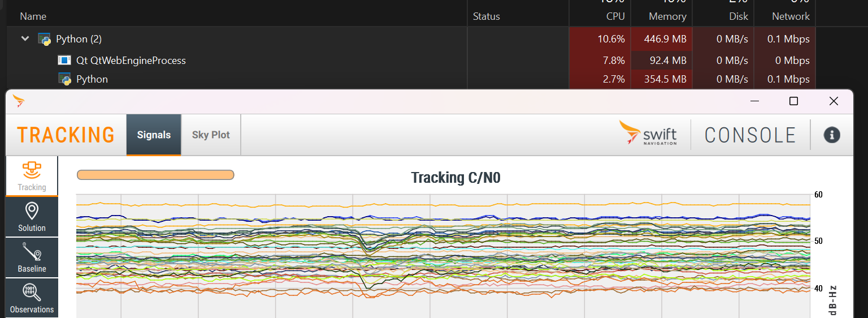Sort Task Manager by Disk column
The height and width of the screenshot is (318, 868).
point(738,16)
